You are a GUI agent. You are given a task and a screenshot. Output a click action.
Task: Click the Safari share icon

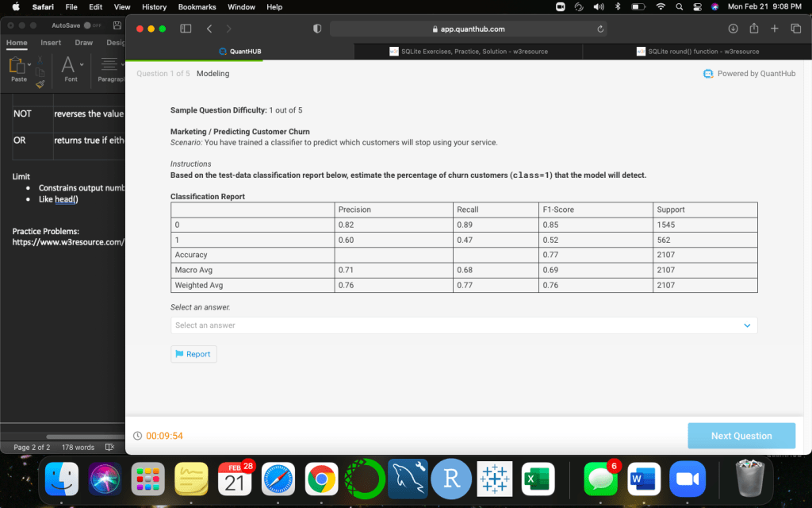click(754, 29)
